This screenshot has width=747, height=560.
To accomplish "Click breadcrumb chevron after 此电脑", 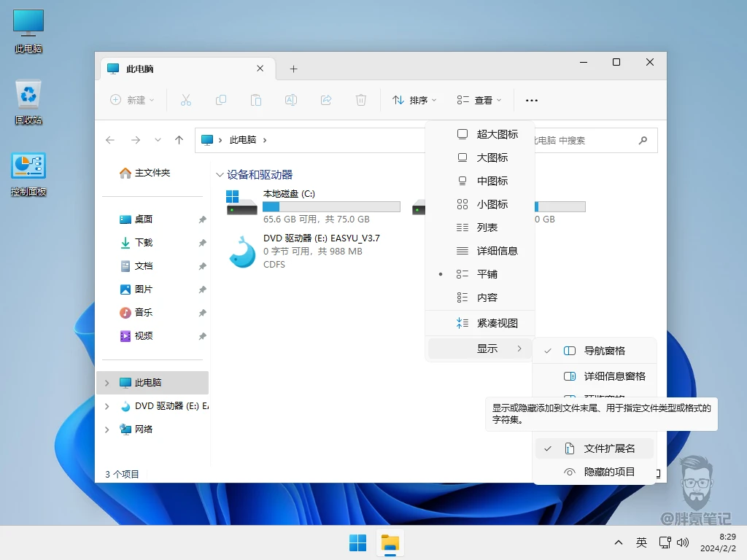I will 265,140.
